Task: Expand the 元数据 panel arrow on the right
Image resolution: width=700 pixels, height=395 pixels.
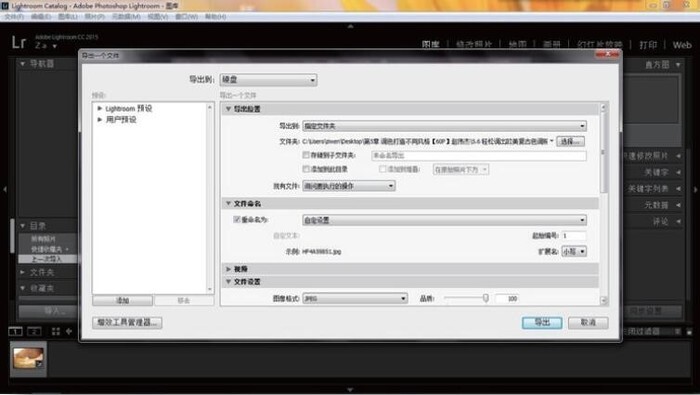Action: click(678, 205)
